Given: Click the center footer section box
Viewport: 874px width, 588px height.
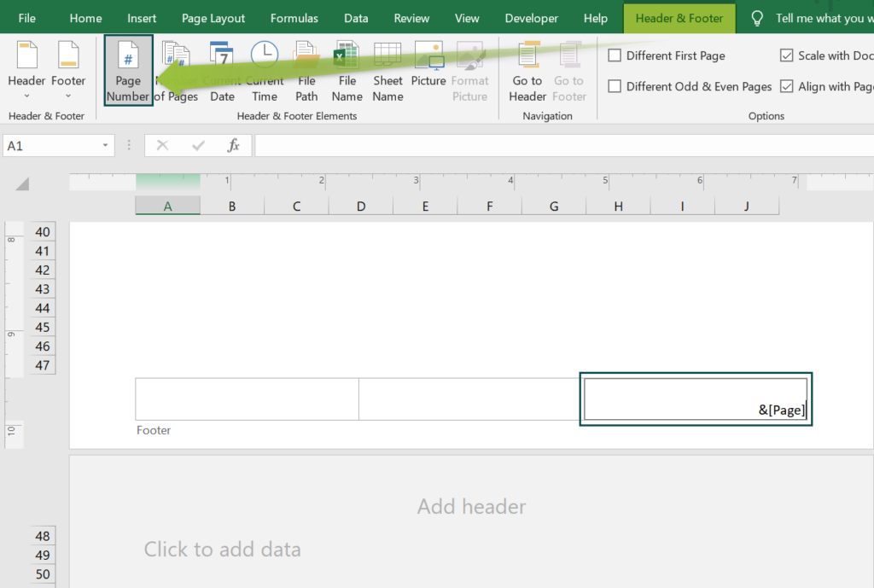Looking at the screenshot, I should click(470, 399).
